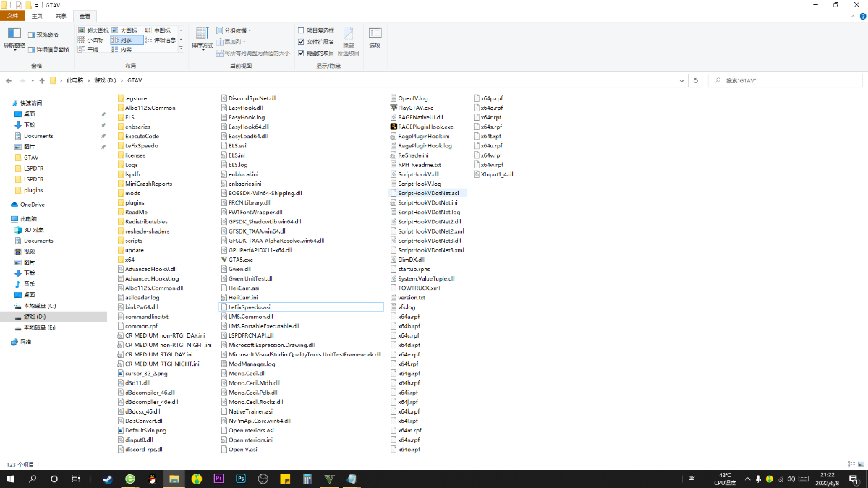
Task: Click 游戏 (D:) in the address bar
Action: 105,80
